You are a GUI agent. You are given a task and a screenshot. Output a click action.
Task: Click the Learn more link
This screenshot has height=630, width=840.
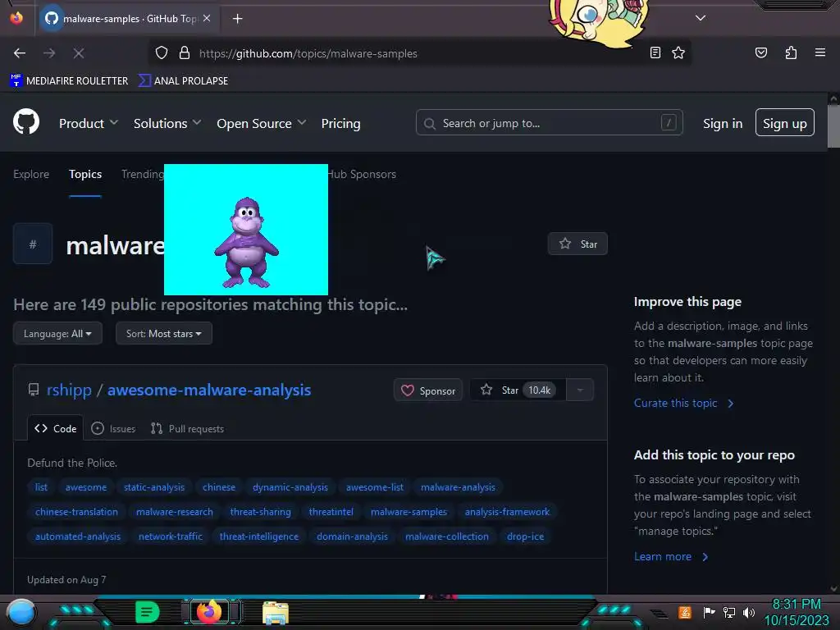pos(671,557)
